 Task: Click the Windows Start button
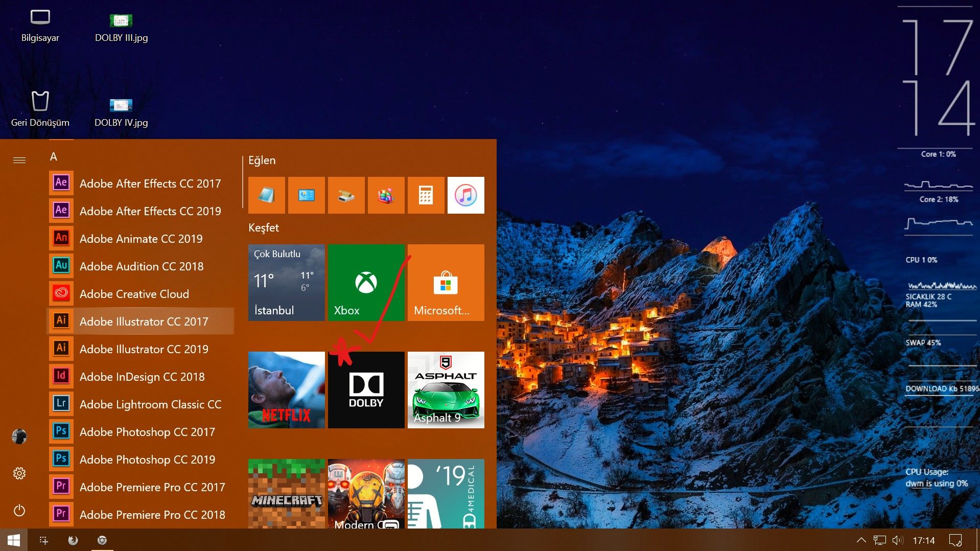[14, 540]
